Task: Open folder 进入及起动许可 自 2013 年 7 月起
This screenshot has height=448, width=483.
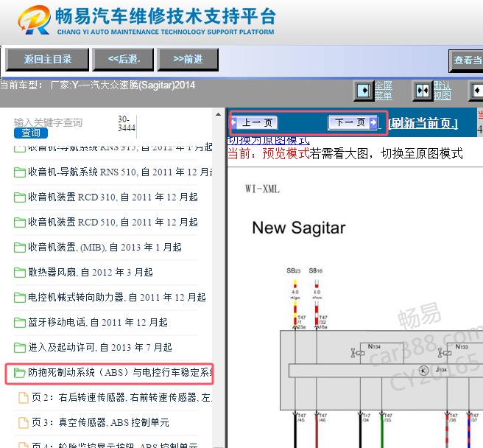Action: [x=100, y=348]
